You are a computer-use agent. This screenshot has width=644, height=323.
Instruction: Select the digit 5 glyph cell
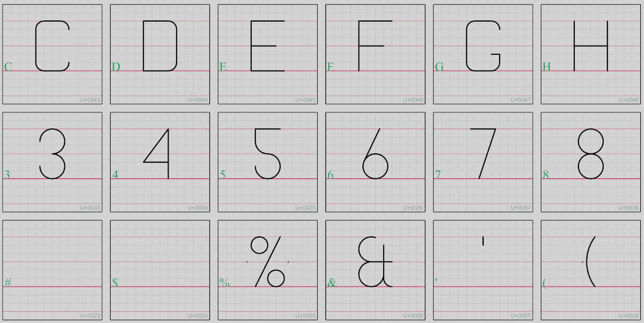pyautogui.click(x=268, y=162)
